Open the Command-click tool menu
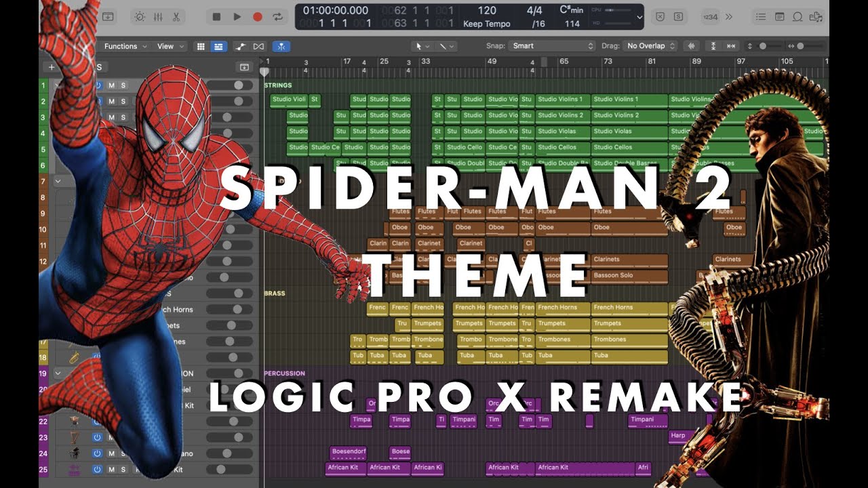 pyautogui.click(x=446, y=46)
